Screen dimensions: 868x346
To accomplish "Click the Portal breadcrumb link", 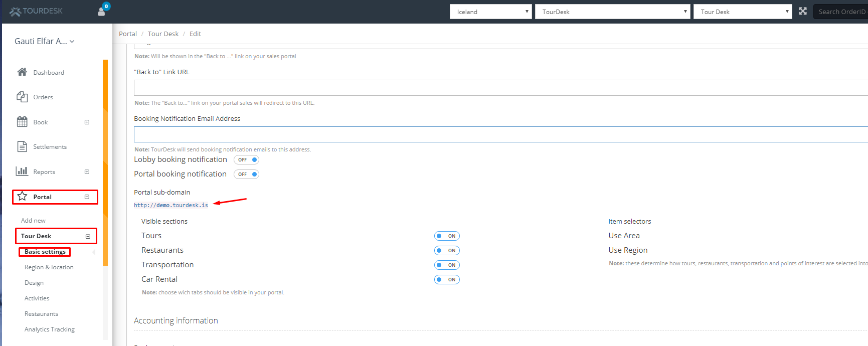I will click(x=128, y=34).
